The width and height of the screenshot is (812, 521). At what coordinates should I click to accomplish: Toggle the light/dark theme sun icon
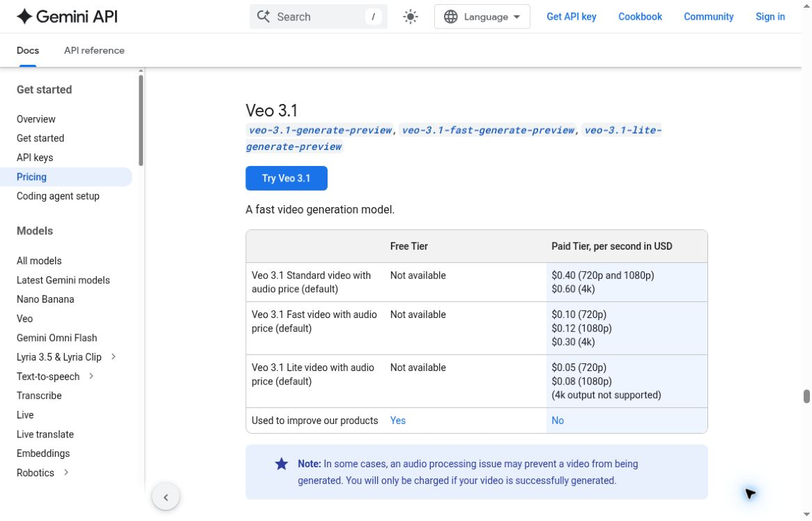pyautogui.click(x=410, y=17)
